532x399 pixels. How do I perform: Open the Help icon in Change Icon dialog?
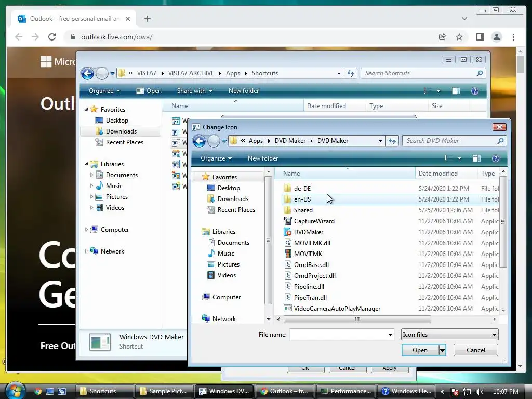pyautogui.click(x=495, y=158)
